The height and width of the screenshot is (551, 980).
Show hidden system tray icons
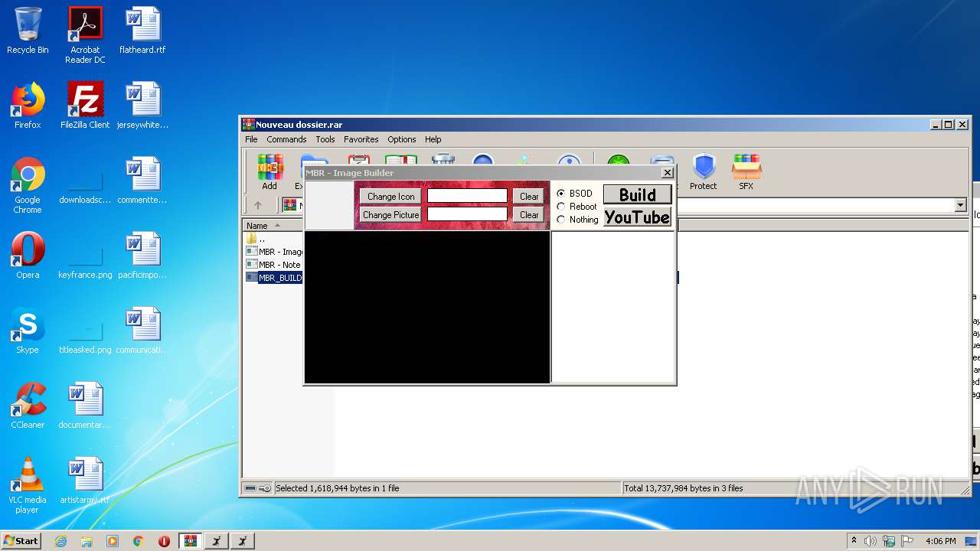(x=854, y=541)
